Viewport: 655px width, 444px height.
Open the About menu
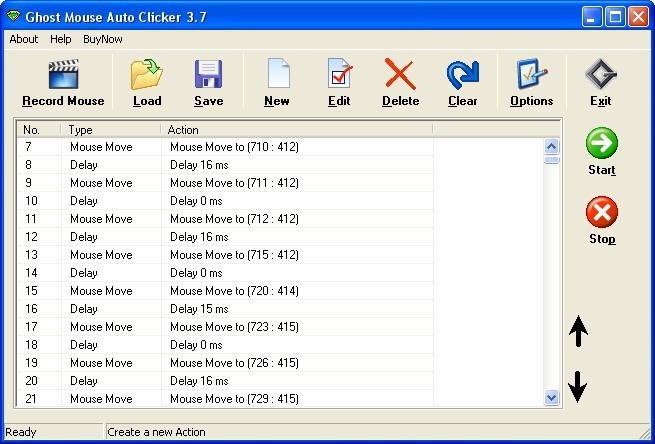pyautogui.click(x=23, y=39)
